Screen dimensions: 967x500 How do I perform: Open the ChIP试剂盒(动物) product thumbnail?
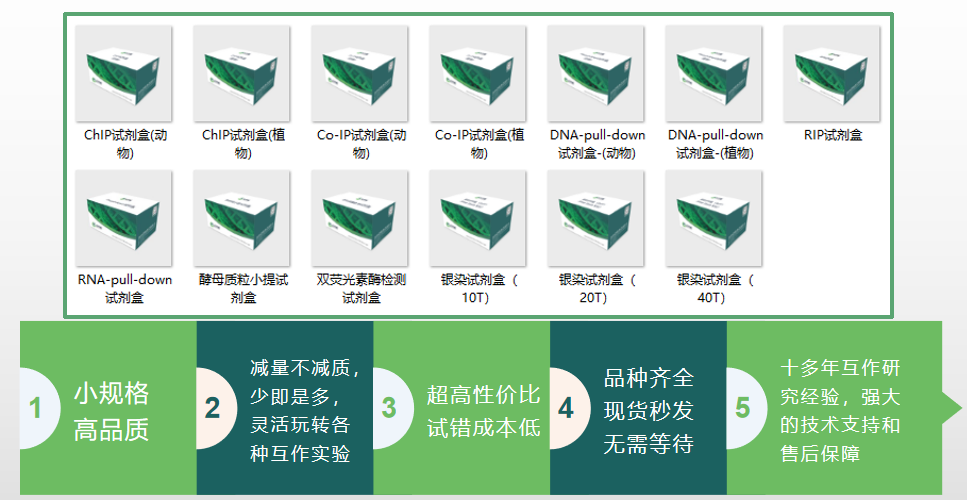coord(123,73)
